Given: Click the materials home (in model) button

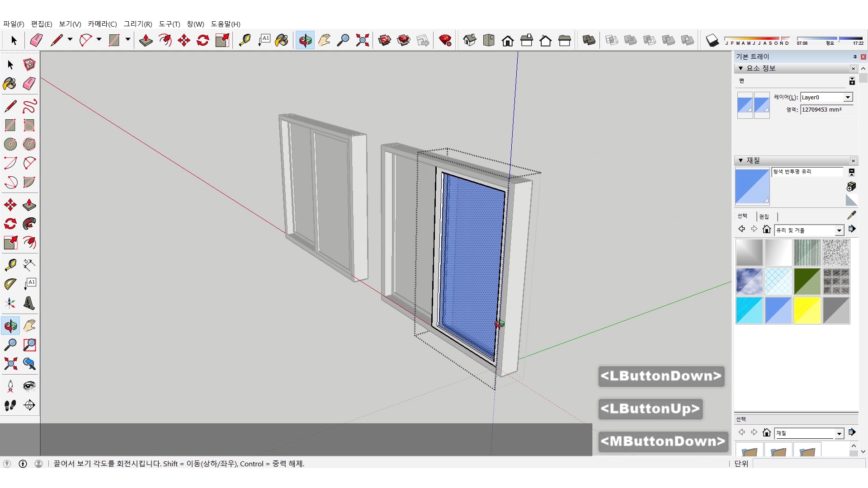Looking at the screenshot, I should point(766,230).
